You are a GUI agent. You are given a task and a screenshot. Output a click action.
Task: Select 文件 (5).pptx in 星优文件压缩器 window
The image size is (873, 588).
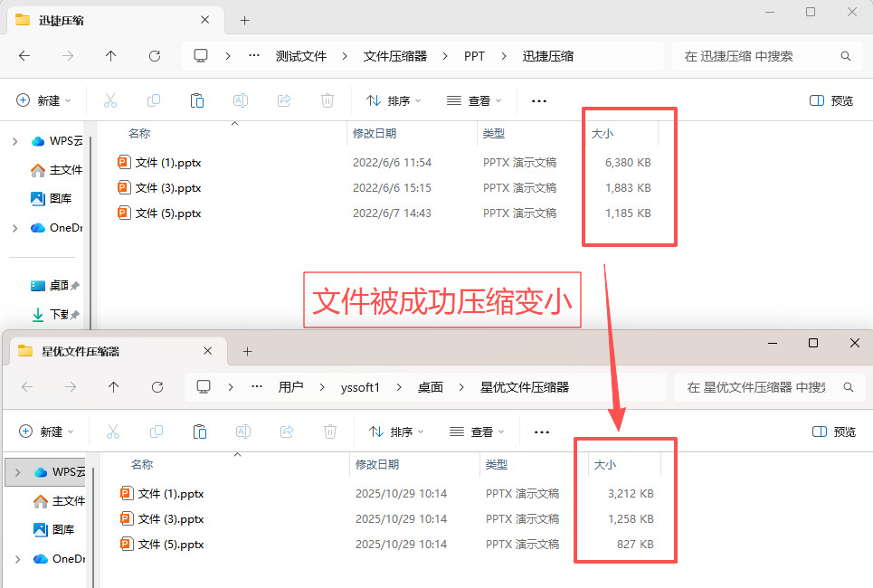pos(171,544)
